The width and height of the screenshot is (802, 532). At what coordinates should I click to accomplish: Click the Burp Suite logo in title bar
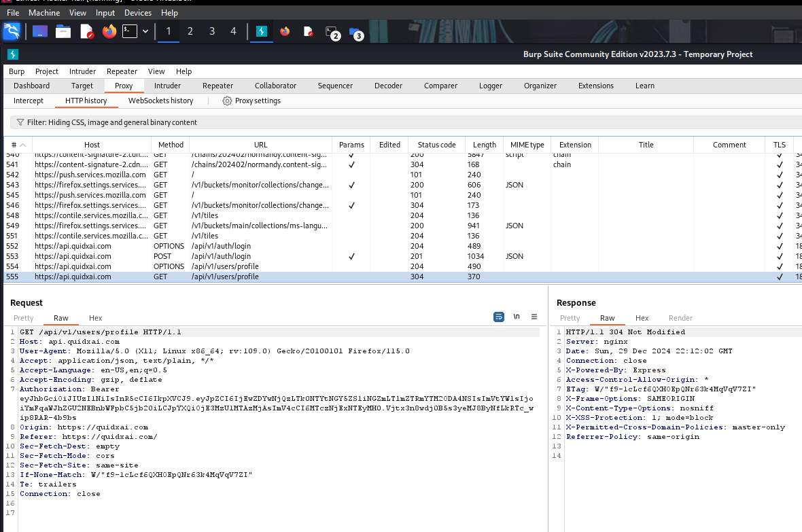click(x=13, y=54)
